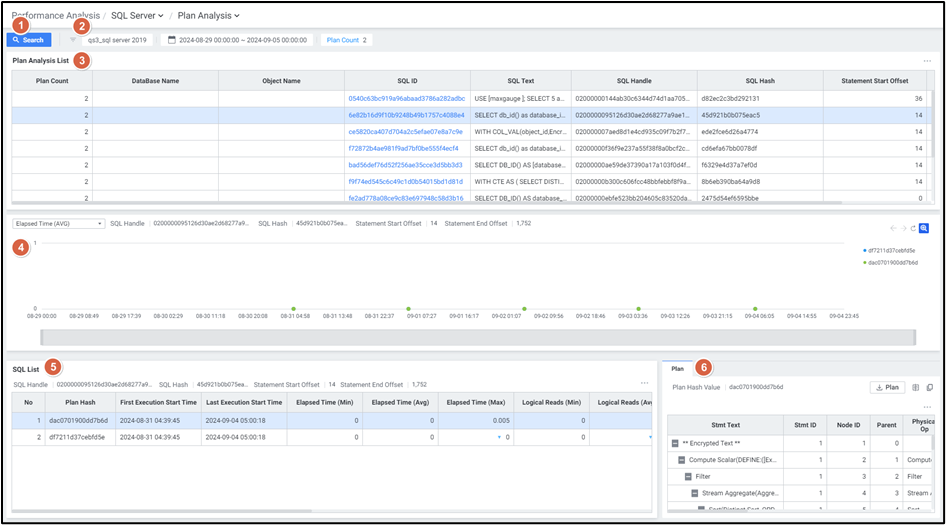
Task: Click the chart back arrow icon
Action: pyautogui.click(x=893, y=229)
